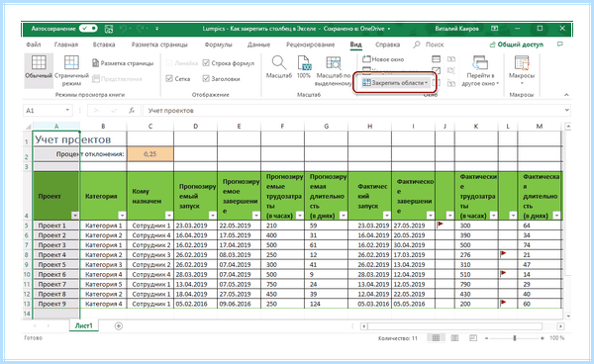Toggle the Строка формул checkbox
The height and width of the screenshot is (364, 594).
coord(206,63)
